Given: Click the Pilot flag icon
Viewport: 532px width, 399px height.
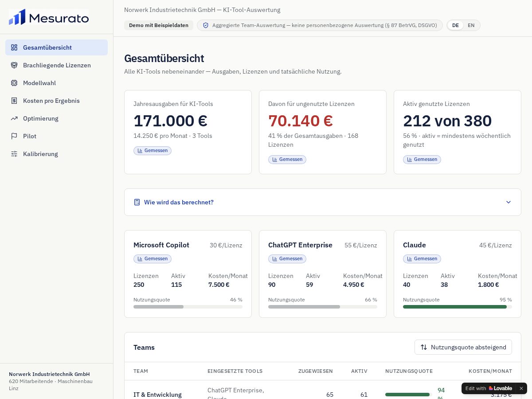Looking at the screenshot, I should (14, 136).
